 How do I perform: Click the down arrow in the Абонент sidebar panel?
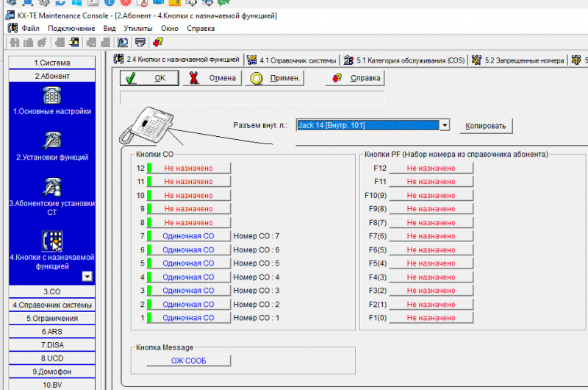point(87,276)
